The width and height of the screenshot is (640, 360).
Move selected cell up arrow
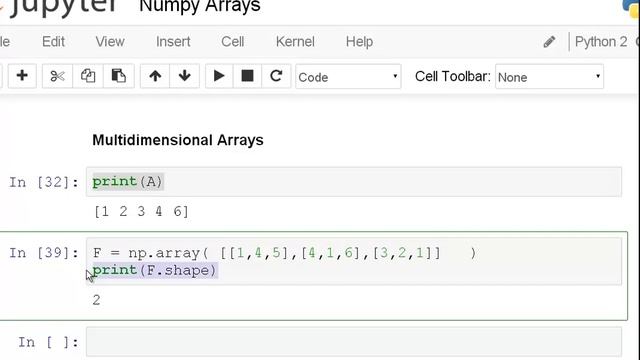[155, 76]
